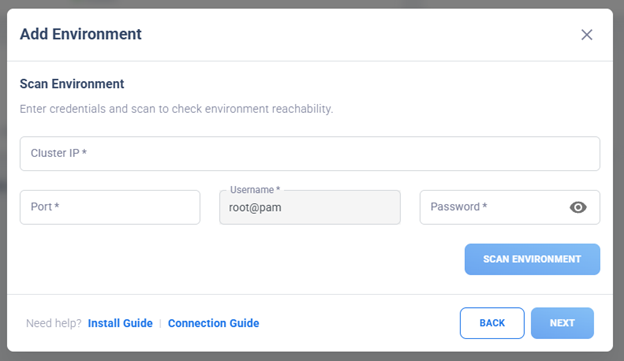624x361 pixels.
Task: Click the floating Username label
Action: pyautogui.click(x=255, y=190)
